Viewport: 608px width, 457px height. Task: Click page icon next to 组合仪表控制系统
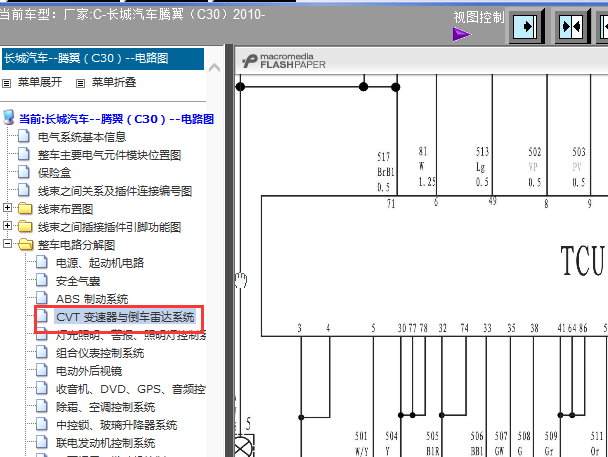(42, 352)
